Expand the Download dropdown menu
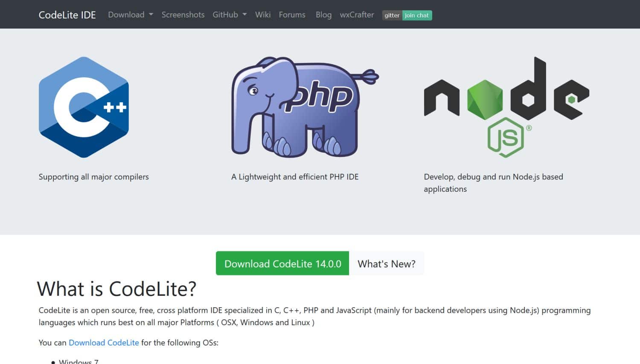This screenshot has height=364, width=640. click(x=126, y=14)
